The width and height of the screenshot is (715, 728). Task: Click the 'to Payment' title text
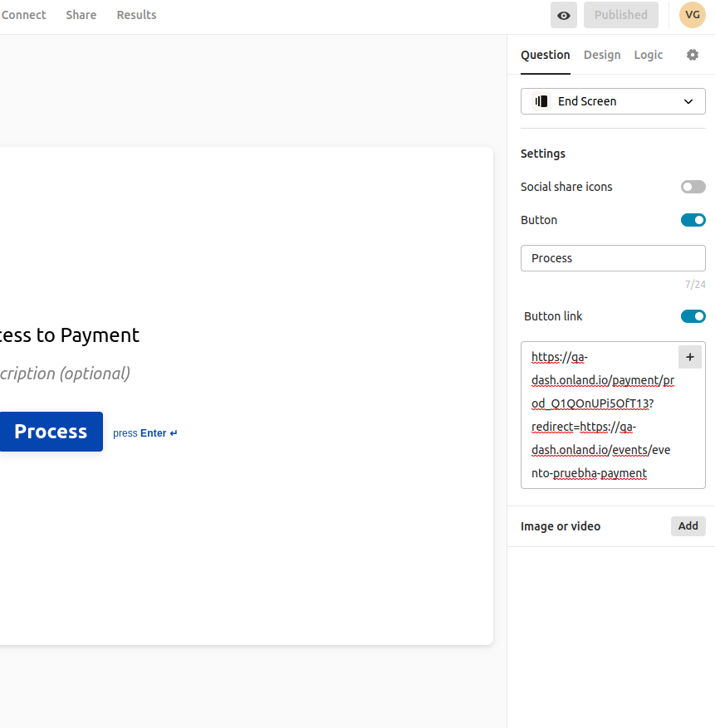click(x=87, y=335)
